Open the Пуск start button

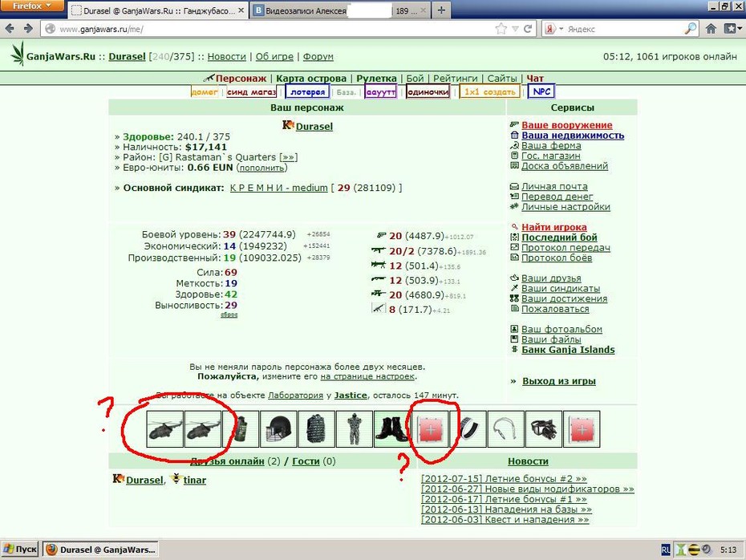click(19, 550)
